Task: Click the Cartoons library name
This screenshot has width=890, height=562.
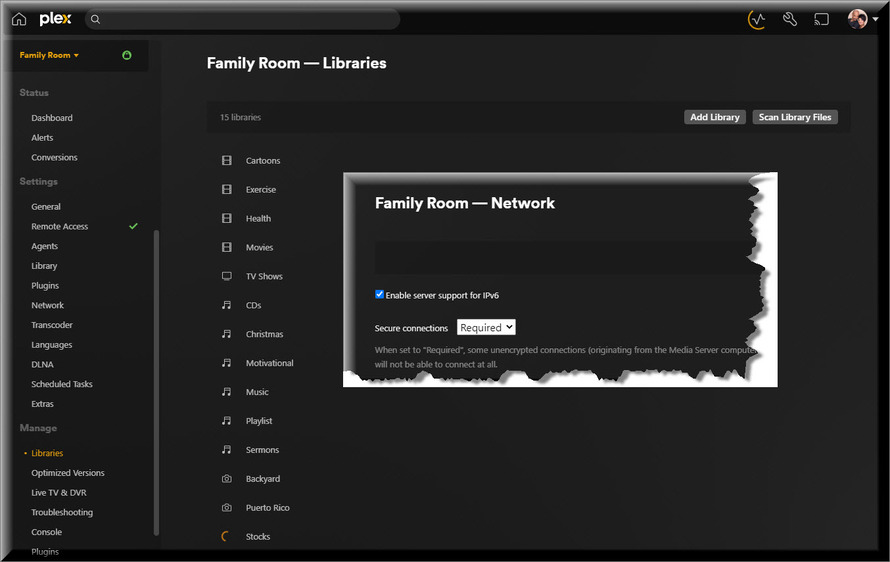Action: [263, 161]
